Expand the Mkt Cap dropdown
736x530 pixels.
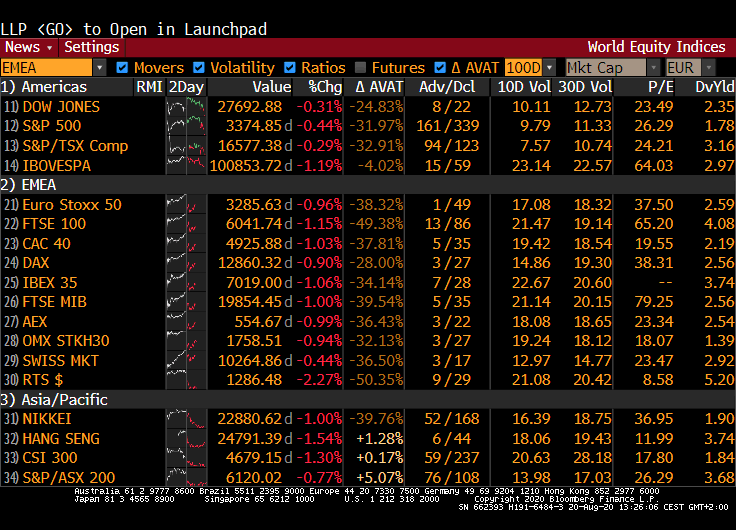tap(612, 68)
